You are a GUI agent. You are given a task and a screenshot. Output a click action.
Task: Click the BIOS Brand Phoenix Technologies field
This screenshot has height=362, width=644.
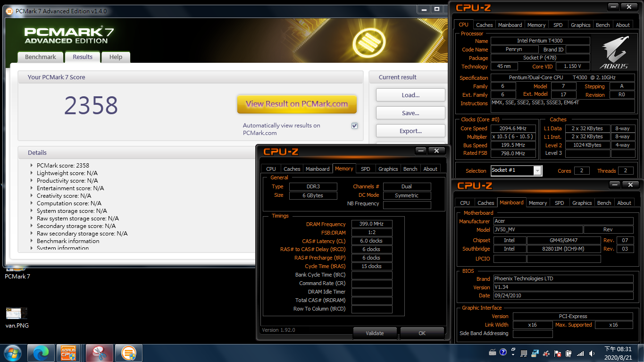pos(563,279)
